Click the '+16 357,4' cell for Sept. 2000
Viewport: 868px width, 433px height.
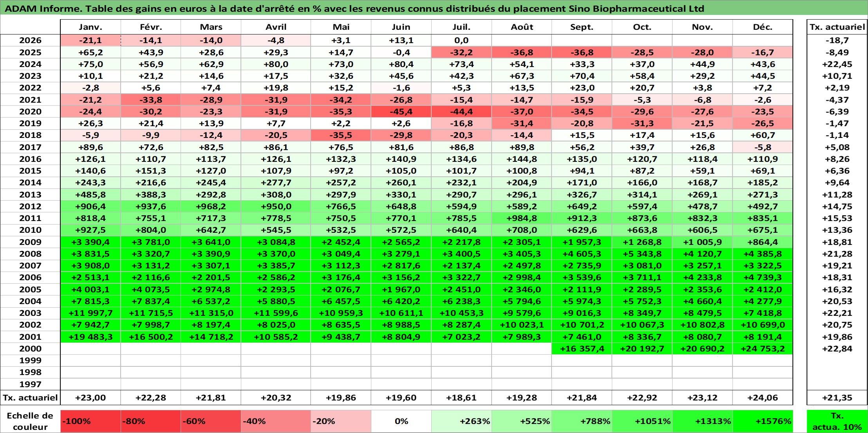582,349
